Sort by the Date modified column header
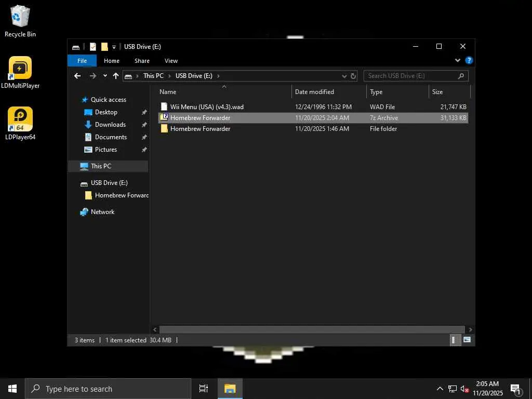The image size is (532, 399). pyautogui.click(x=329, y=91)
